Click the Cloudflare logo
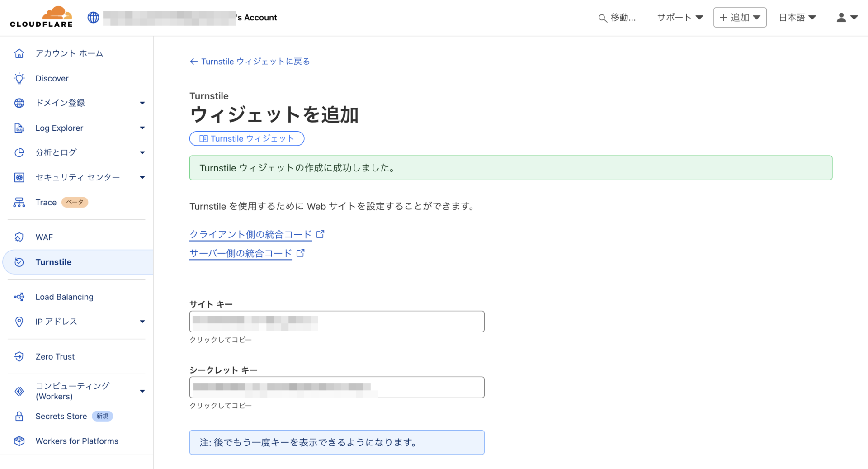868x469 pixels. (41, 17)
